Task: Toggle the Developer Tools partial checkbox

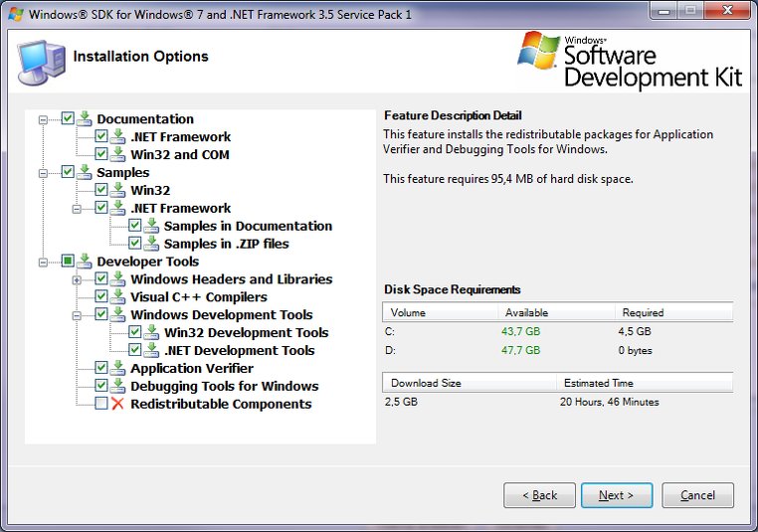Action: pyautogui.click(x=68, y=261)
